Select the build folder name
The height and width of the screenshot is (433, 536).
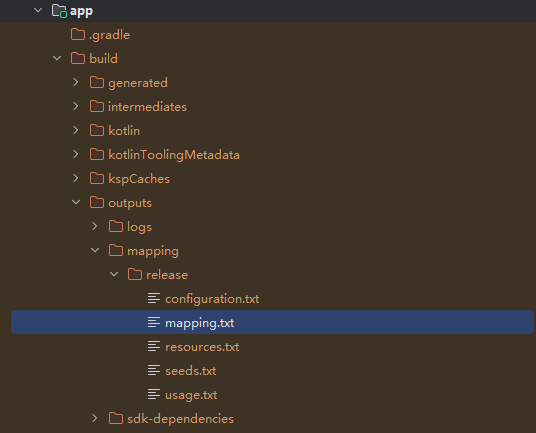click(x=104, y=58)
